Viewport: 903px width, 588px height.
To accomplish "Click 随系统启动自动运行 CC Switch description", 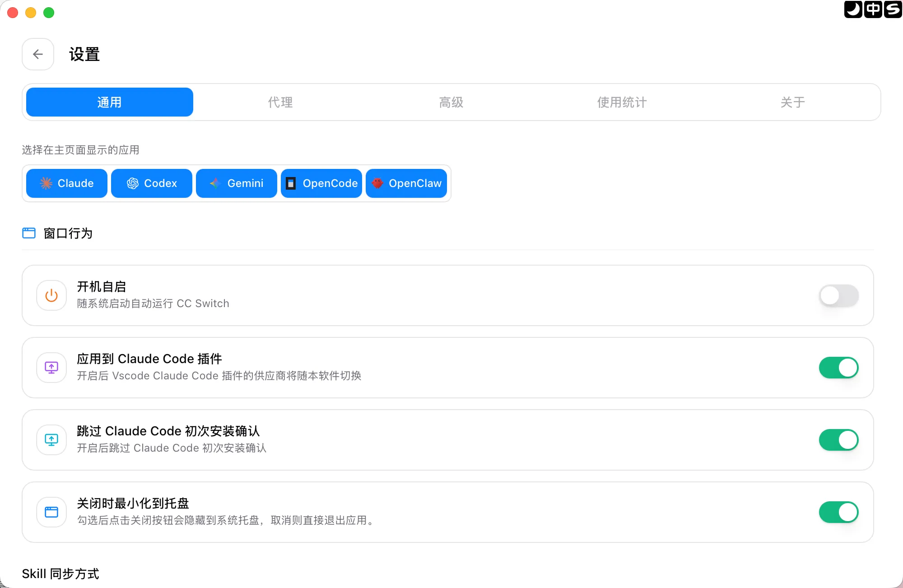I will [153, 303].
